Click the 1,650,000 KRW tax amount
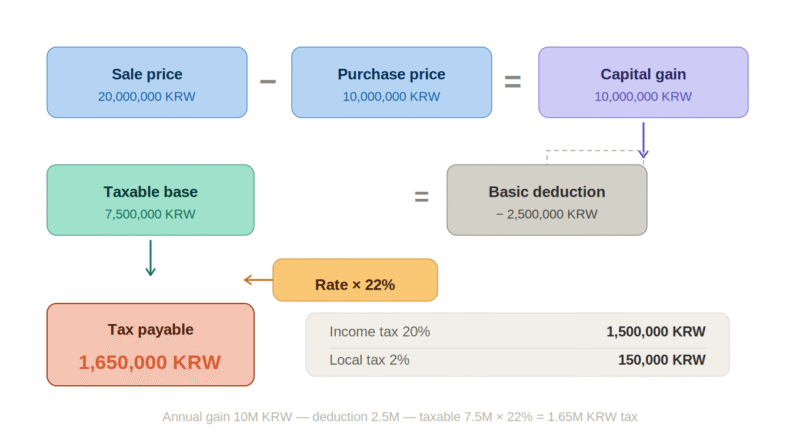This screenshot has width=800, height=447. click(151, 362)
